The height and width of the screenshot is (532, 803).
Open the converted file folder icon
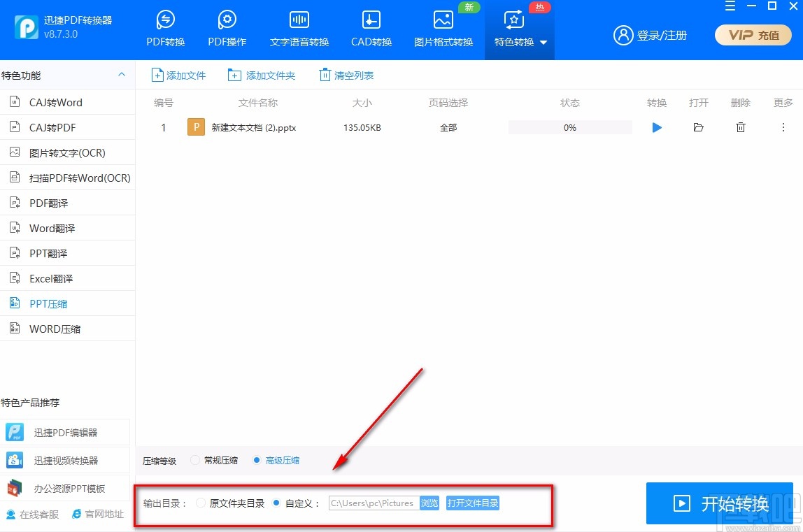coord(698,127)
